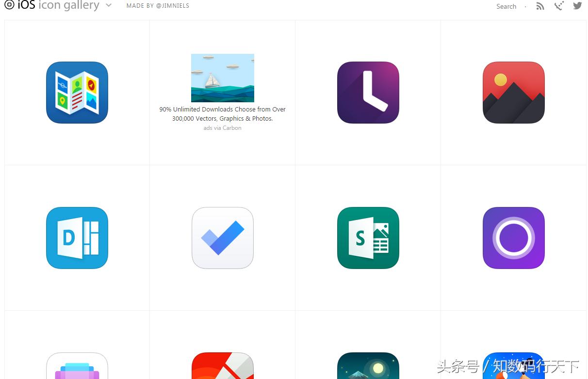The image size is (588, 379).
Task: Click the iOS icon gallery site title
Action: (58, 5)
